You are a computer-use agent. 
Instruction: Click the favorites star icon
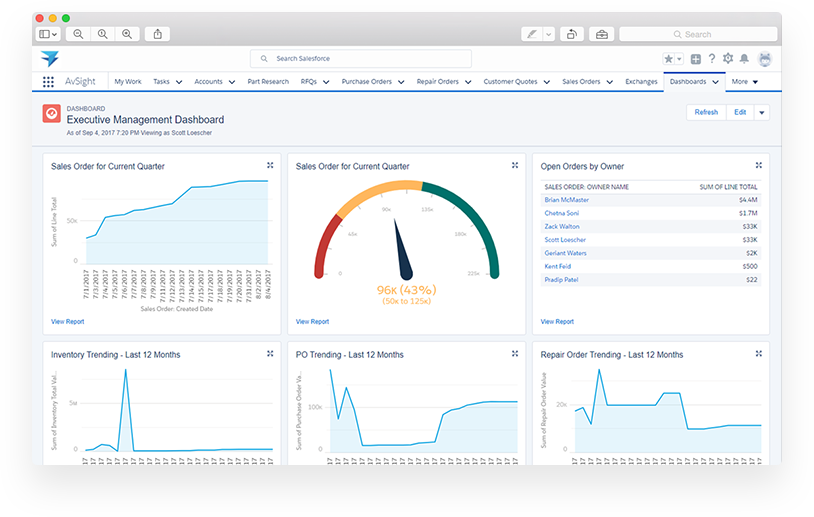[x=669, y=59]
